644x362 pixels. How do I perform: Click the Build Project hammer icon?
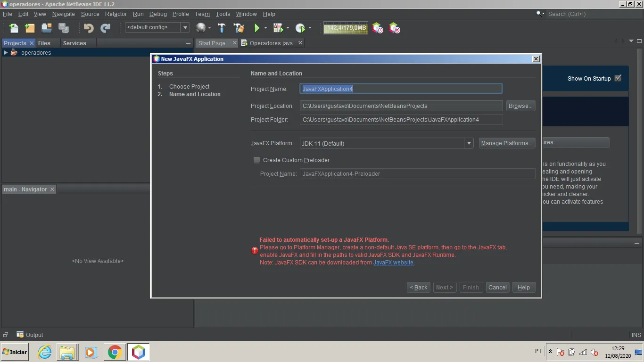pos(222,28)
